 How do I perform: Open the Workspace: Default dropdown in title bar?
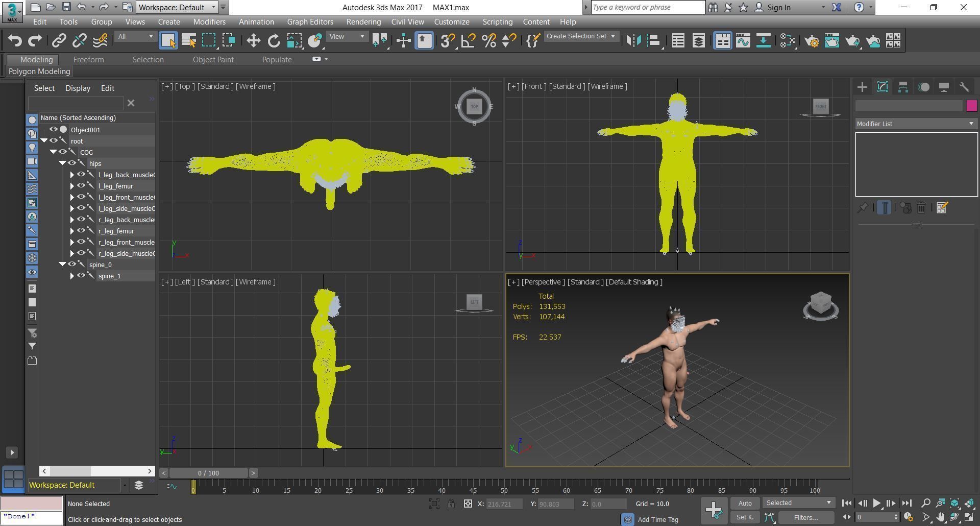177,7
